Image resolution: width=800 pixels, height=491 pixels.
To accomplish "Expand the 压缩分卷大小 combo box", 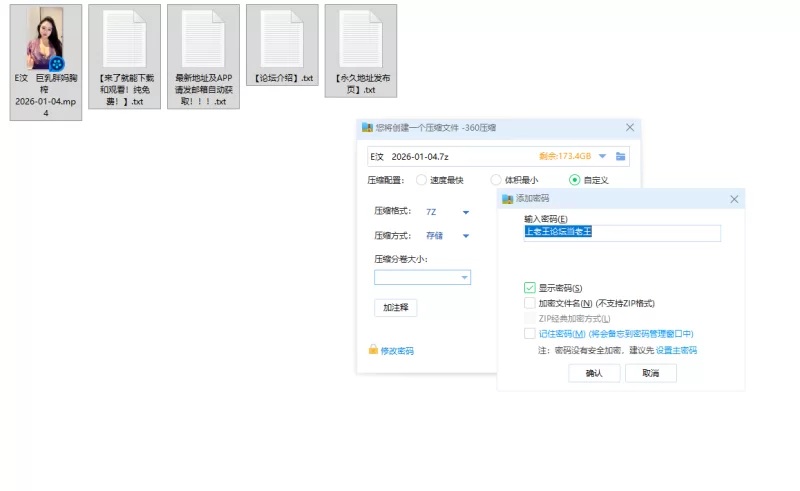I will pos(464,278).
